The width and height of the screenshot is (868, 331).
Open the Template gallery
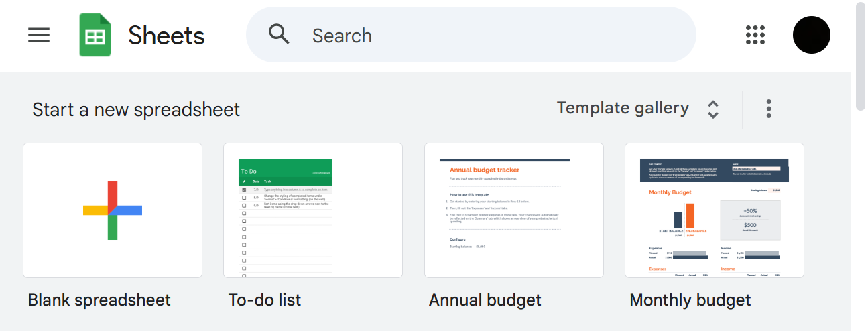point(623,108)
